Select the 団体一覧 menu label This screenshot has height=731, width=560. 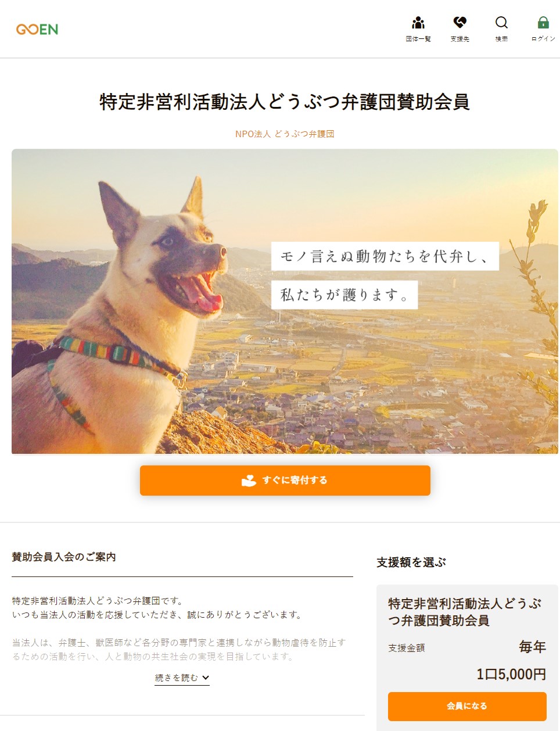coord(418,39)
